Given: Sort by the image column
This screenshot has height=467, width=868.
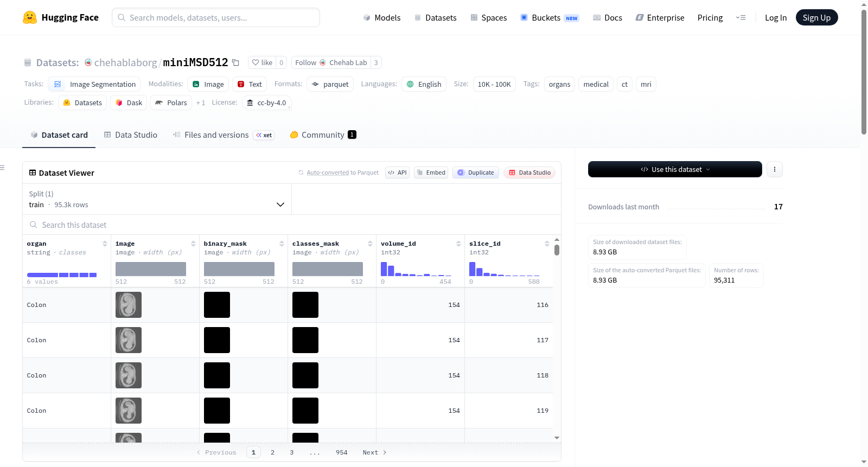Looking at the screenshot, I should tap(193, 244).
